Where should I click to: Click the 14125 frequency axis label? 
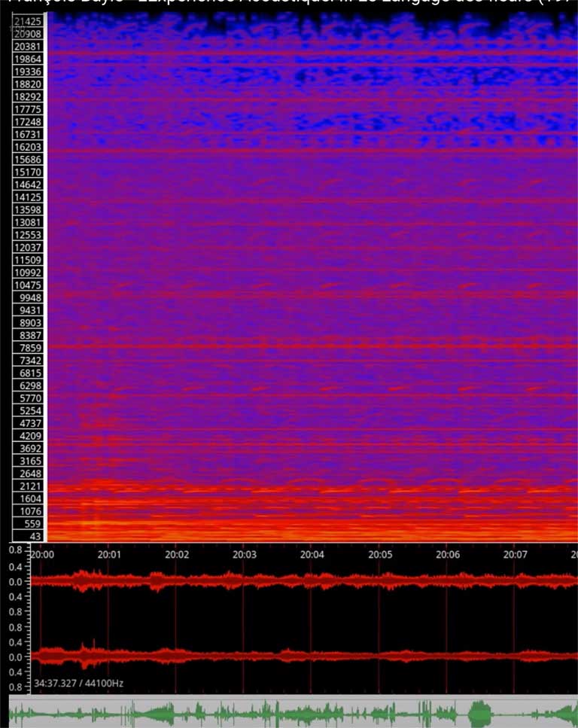[28, 196]
